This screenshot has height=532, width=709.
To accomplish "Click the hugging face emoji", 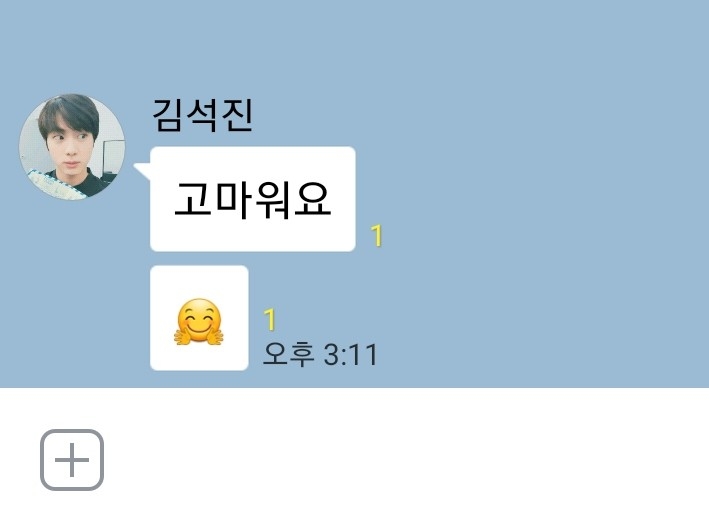I will [x=199, y=321].
